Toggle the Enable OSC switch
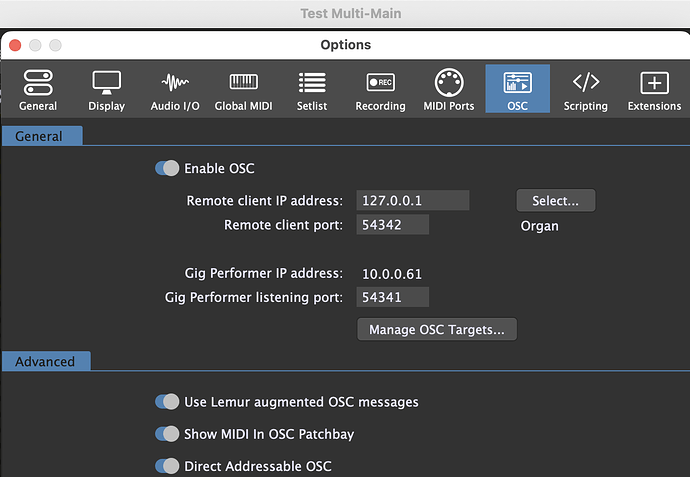This screenshot has width=690, height=477. [x=167, y=168]
